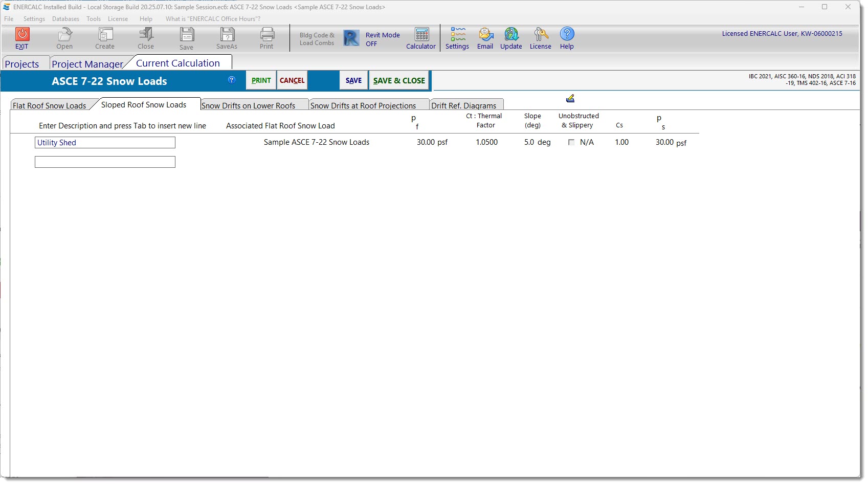Viewport: 868px width, 485px height.
Task: Click SAVE & CLOSE button
Action: pyautogui.click(x=399, y=80)
